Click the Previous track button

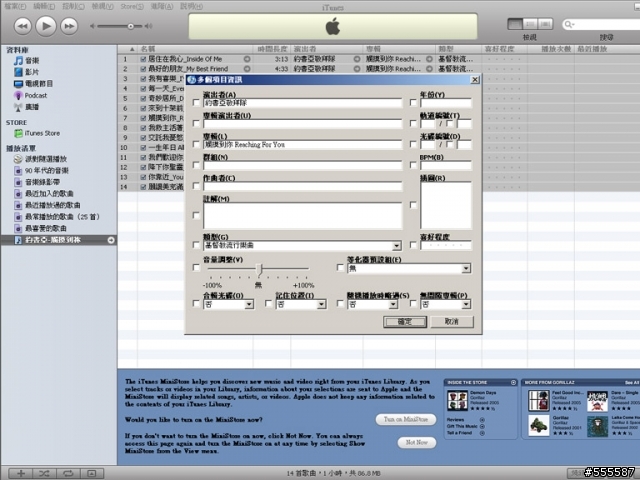pos(23,27)
